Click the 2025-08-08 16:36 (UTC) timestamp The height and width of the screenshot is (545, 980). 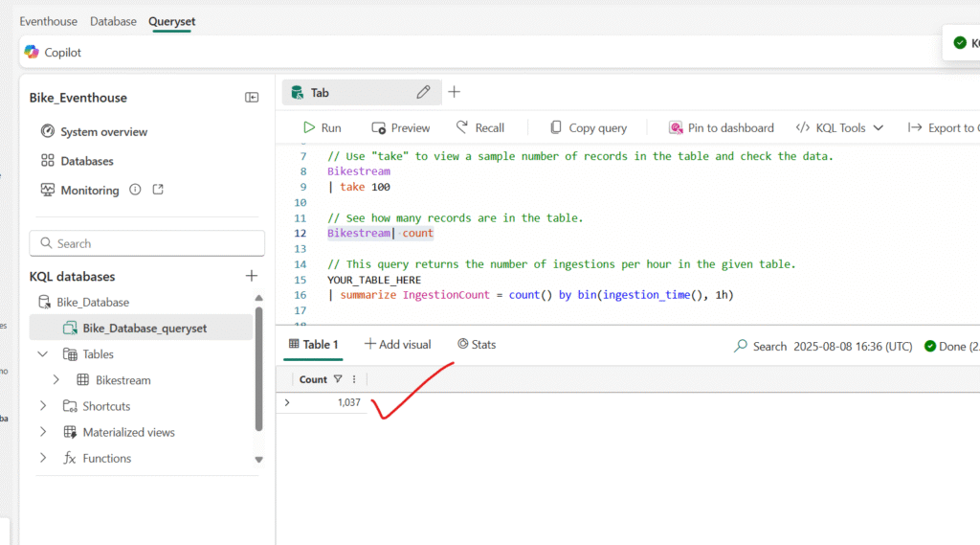click(853, 346)
